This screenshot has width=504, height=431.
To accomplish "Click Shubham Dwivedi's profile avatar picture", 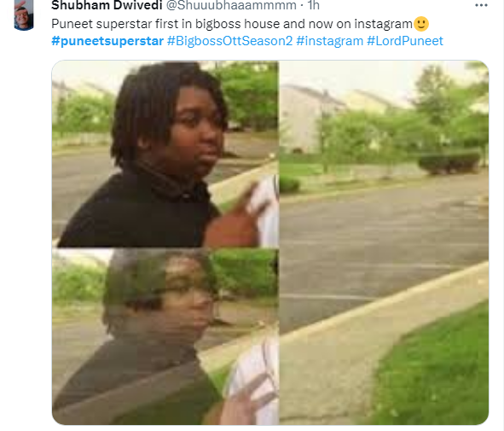I will pos(24,15).
